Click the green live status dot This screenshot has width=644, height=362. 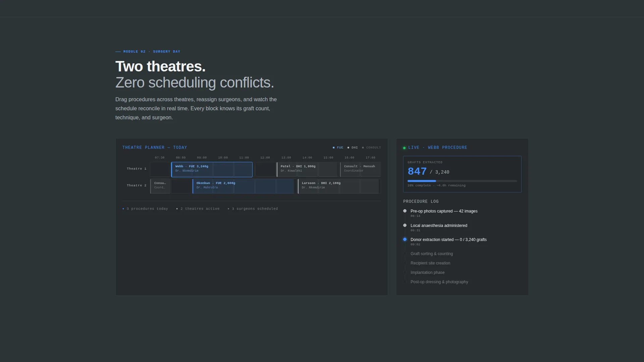[404, 148]
